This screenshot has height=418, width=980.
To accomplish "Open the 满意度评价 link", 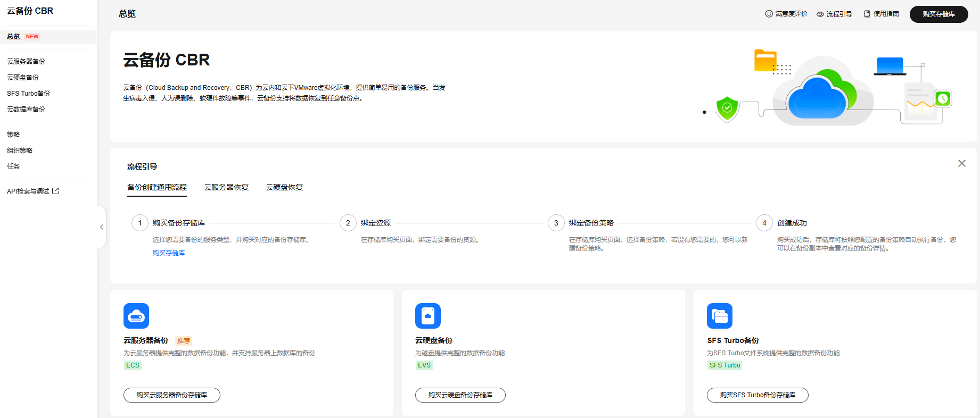I will 792,14.
